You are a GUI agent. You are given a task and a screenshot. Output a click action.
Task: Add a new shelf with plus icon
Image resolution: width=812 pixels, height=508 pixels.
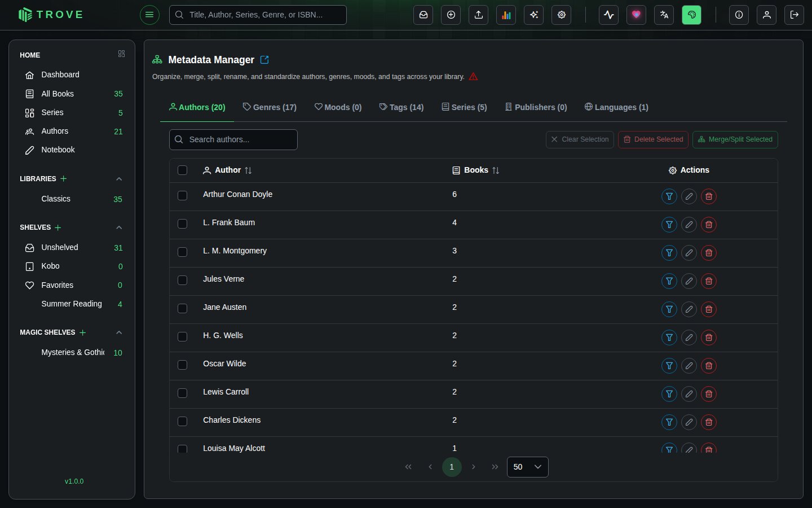(58, 227)
